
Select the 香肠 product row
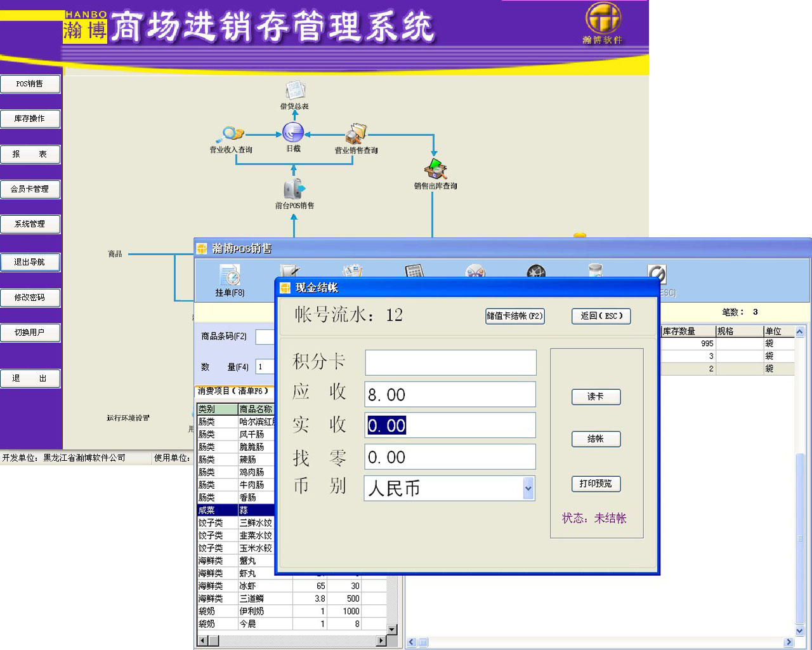(x=235, y=498)
